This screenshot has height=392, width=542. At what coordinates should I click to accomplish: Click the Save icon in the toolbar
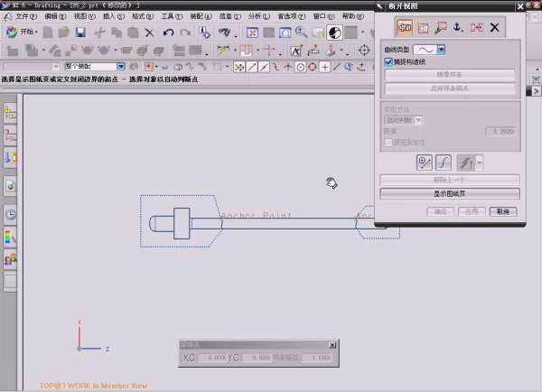click(x=80, y=33)
